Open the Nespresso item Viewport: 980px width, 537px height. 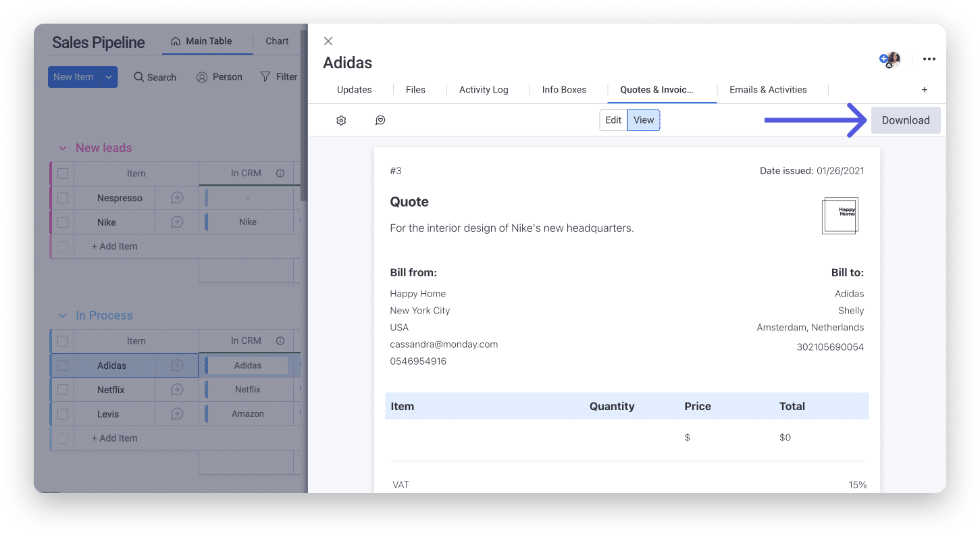[120, 198]
